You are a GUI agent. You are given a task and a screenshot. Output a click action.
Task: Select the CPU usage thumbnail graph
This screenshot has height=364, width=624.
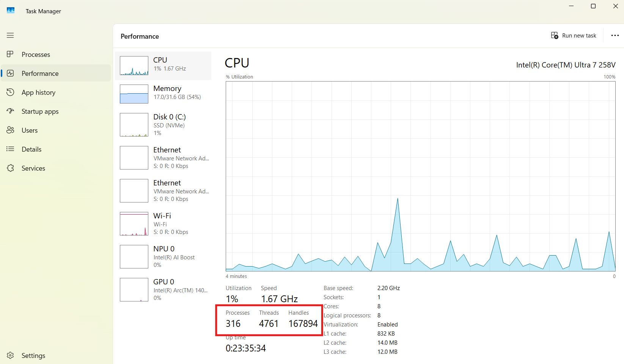(134, 66)
